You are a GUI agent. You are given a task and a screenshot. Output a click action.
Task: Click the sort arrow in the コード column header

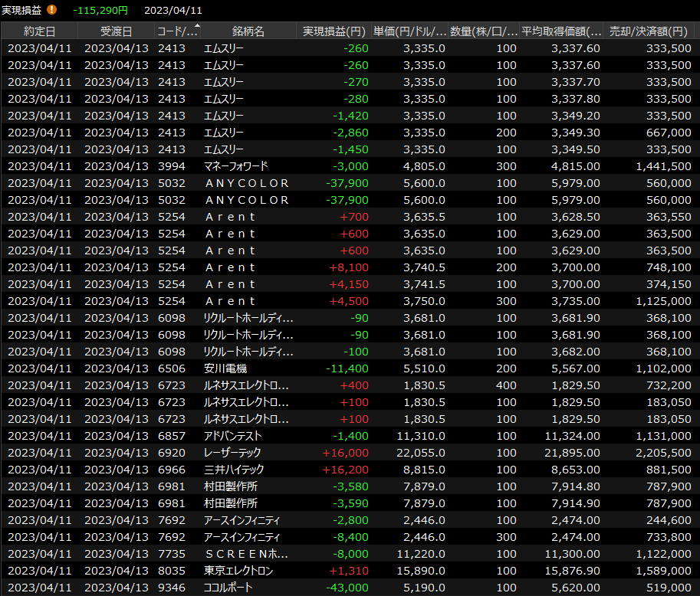pos(198,28)
